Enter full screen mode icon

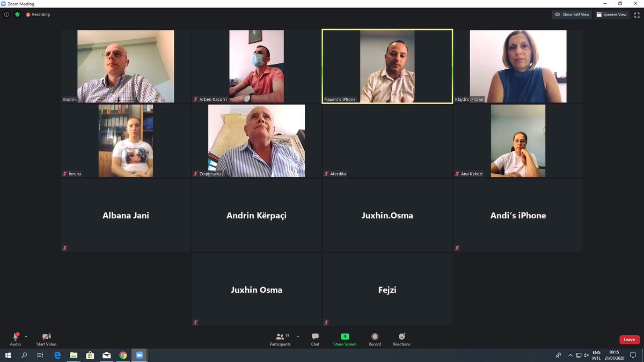(636, 14)
